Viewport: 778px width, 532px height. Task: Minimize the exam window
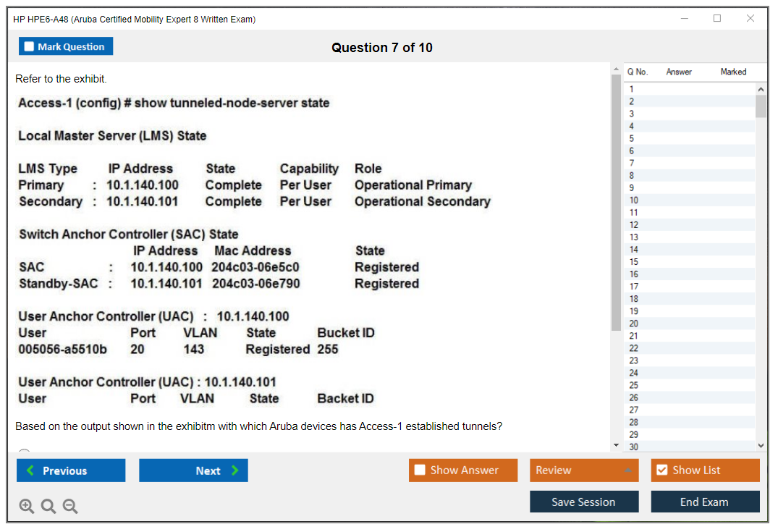684,19
